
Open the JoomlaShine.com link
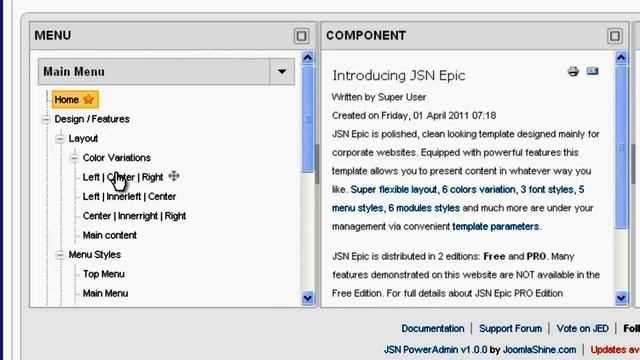coord(539,350)
